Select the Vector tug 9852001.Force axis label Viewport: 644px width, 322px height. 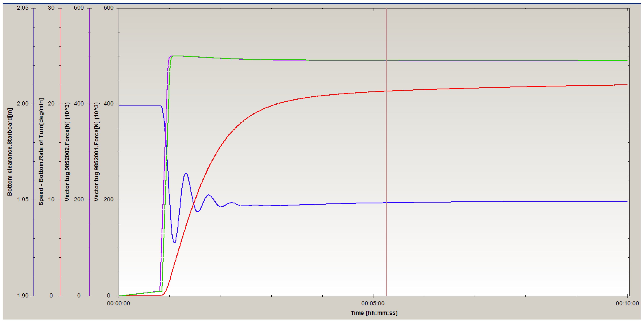pos(97,152)
